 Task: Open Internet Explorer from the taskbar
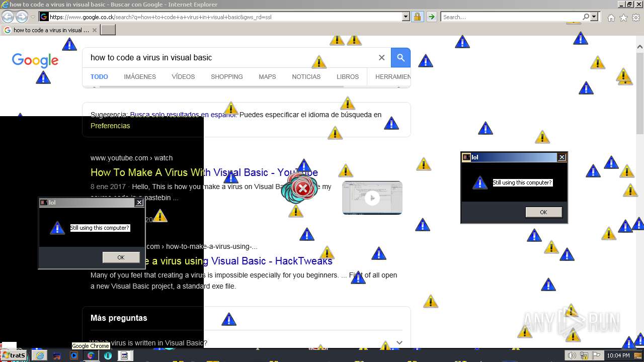pyautogui.click(x=40, y=355)
